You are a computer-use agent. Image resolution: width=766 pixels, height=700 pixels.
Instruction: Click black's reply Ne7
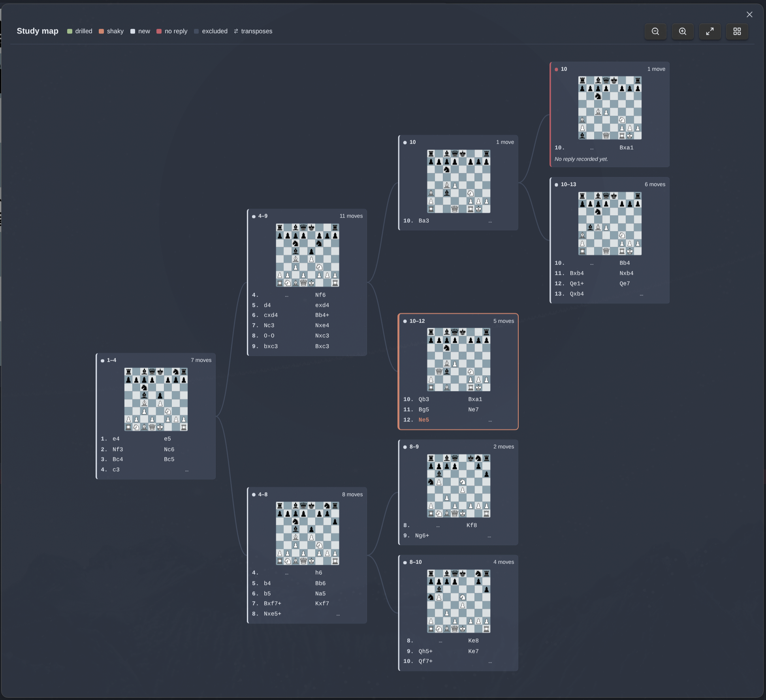coord(474,410)
